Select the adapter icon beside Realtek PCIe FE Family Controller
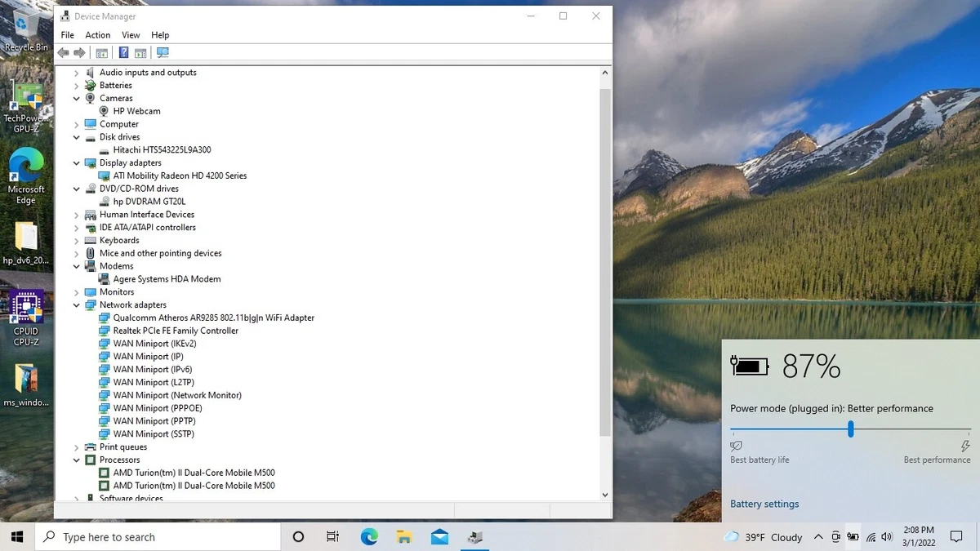Screen dimensions: 980x551 [x=104, y=331]
